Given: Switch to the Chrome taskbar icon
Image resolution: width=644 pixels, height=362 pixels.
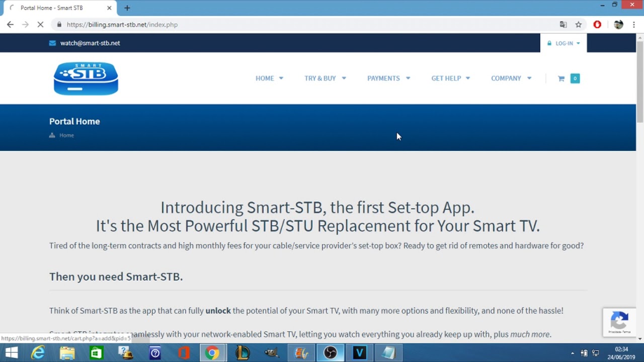Looking at the screenshot, I should coord(213,353).
